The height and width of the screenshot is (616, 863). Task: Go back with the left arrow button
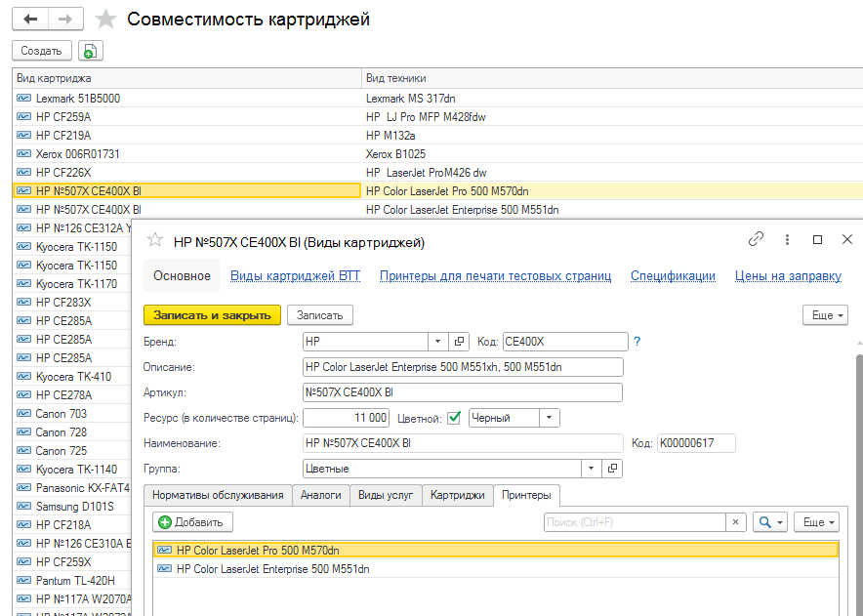pyautogui.click(x=30, y=20)
